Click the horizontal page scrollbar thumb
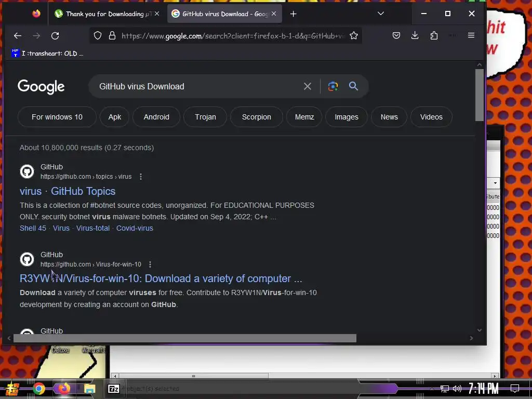The width and height of the screenshot is (532, 399). point(185,338)
